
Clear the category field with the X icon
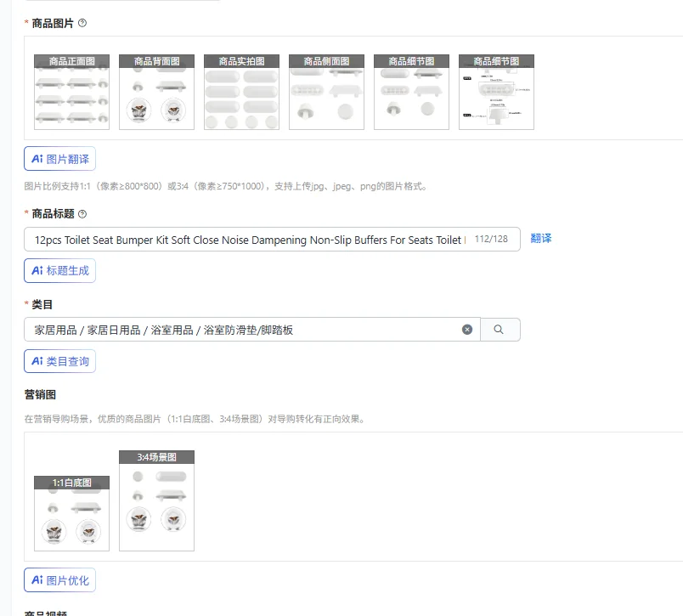tap(467, 330)
